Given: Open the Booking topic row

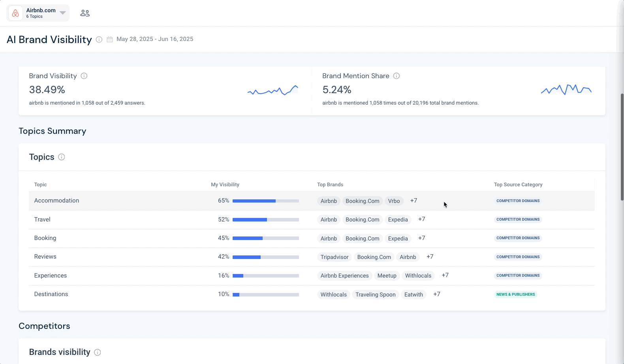Looking at the screenshot, I should tap(312, 238).
